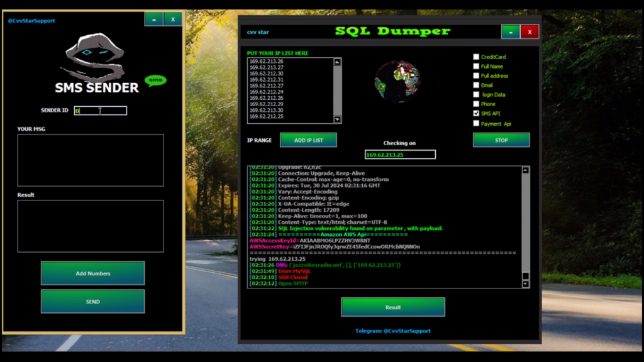Screen dimensions: 644x362
Task: Enable the Email data option
Action: coord(476,85)
